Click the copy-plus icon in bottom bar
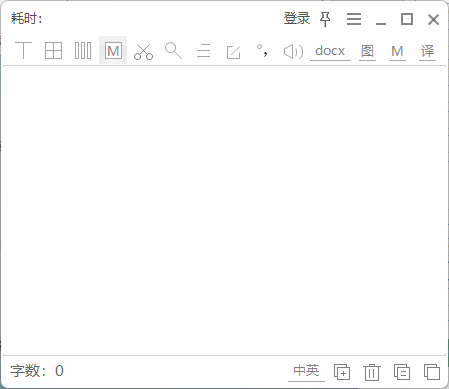Screen dimensions: 449x389 (342, 372)
